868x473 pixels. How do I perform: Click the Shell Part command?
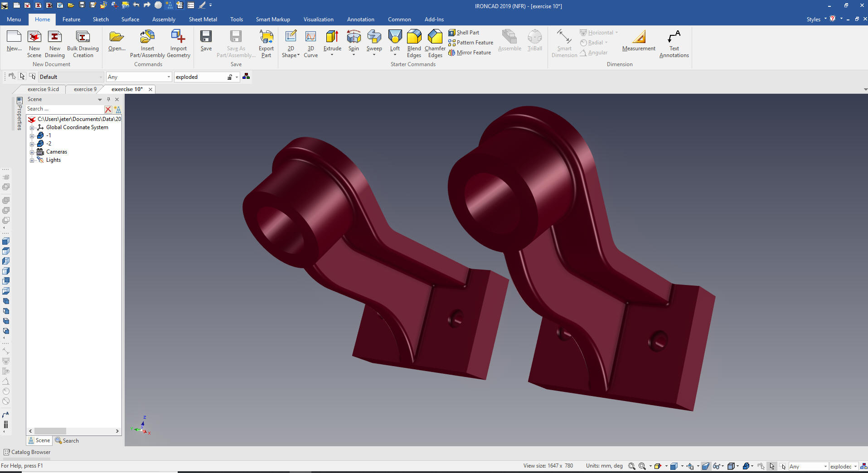click(x=464, y=33)
